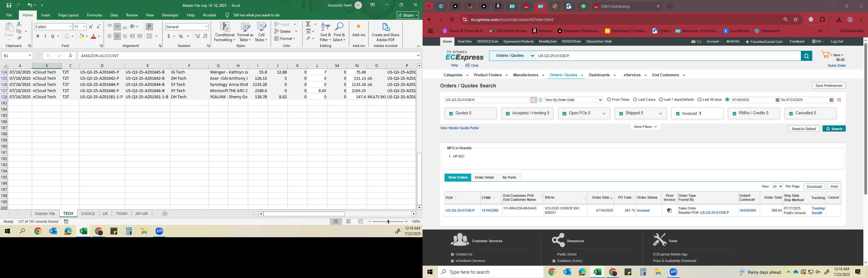
Task: Click the red Font Color swatch
Action: (93, 36)
